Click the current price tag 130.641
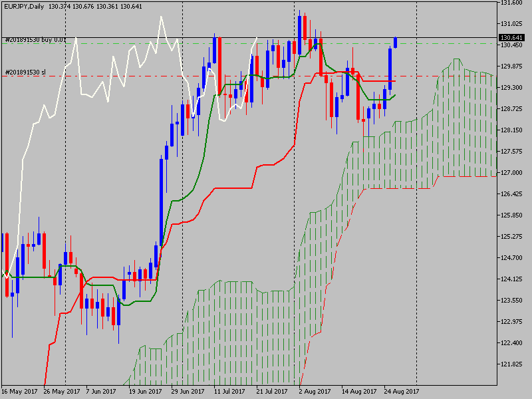Image resolution: width=532 pixels, height=399 pixels. (511, 38)
